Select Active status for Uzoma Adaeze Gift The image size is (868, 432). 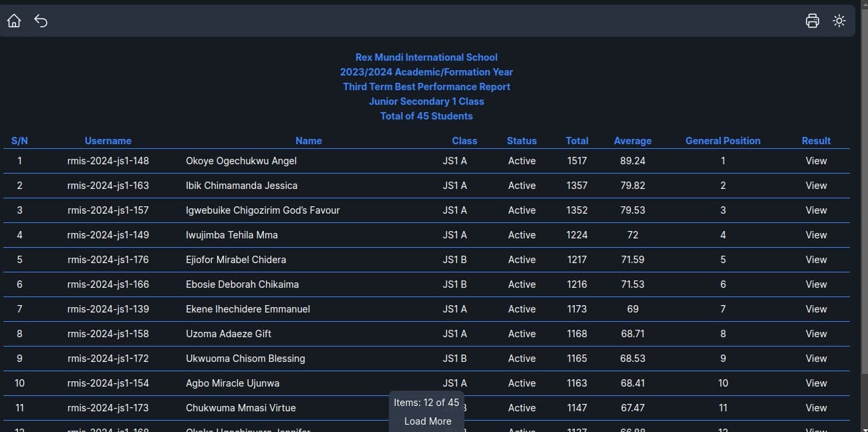tap(522, 334)
